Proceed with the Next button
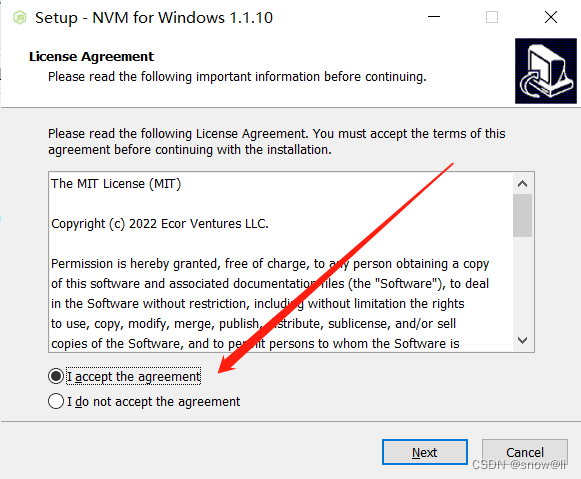This screenshot has width=581, height=479. coord(425,452)
